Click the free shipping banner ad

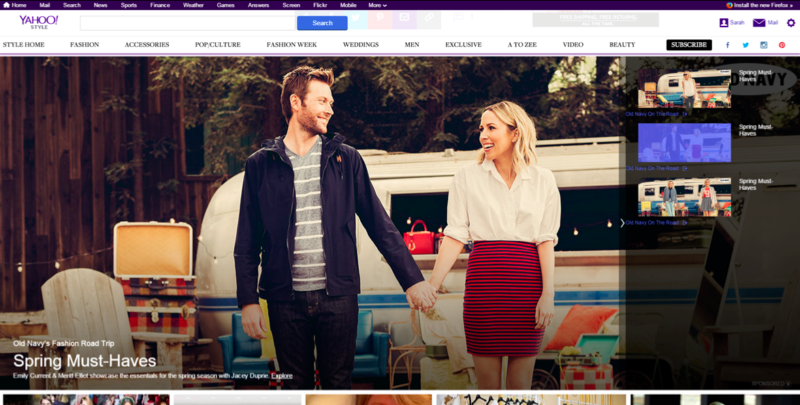tap(595, 20)
